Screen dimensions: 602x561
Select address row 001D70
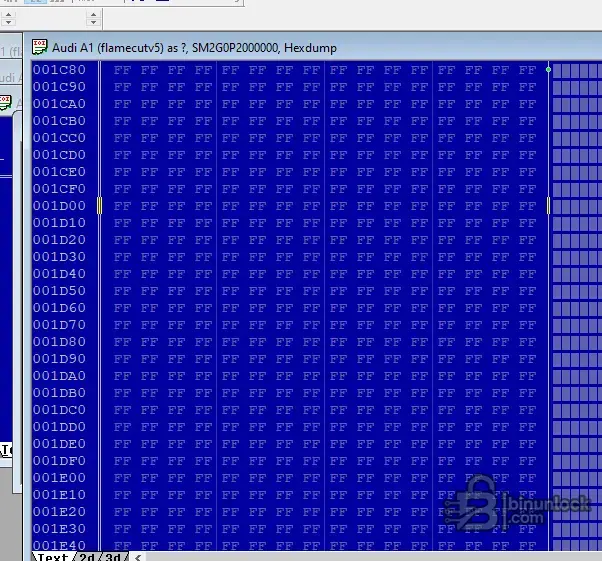click(59, 325)
